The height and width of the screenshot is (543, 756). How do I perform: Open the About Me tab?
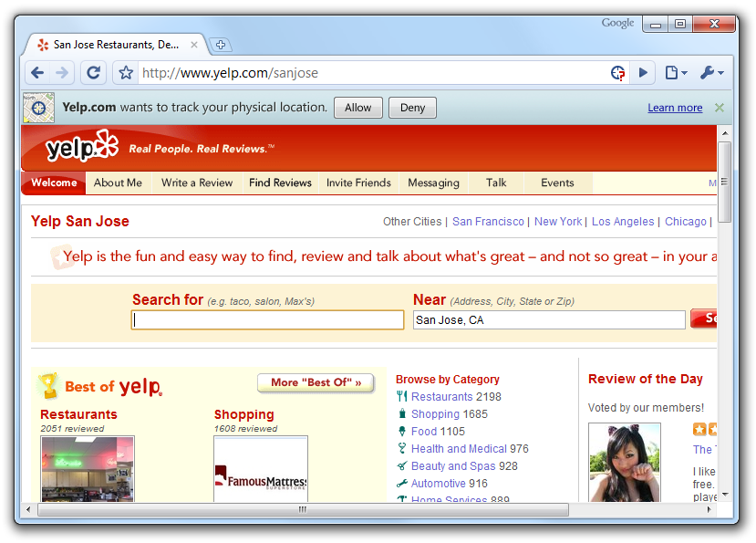coord(119,183)
